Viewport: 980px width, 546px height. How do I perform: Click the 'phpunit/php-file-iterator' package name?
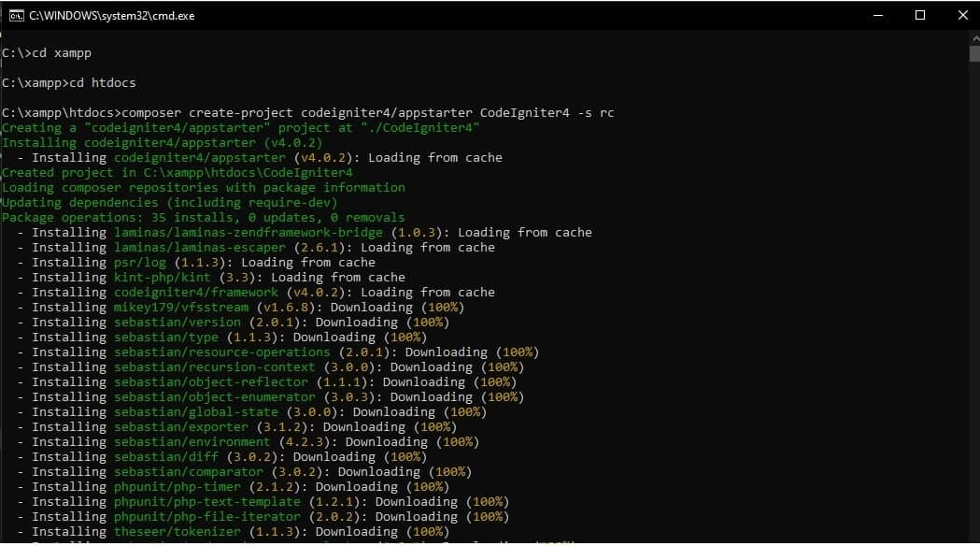(206, 518)
